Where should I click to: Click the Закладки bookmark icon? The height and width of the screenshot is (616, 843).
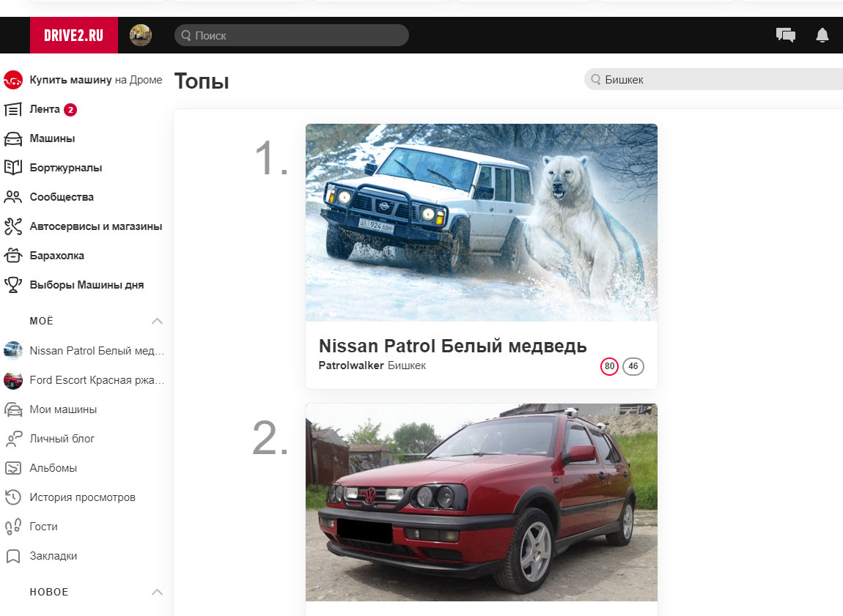tap(13, 557)
